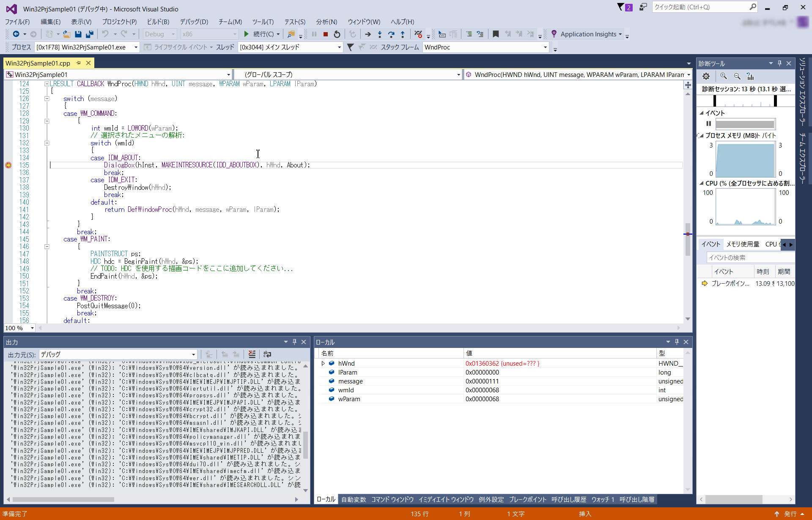Pause the events track in diagnostics
The height and width of the screenshot is (520, 812).
pyautogui.click(x=708, y=124)
